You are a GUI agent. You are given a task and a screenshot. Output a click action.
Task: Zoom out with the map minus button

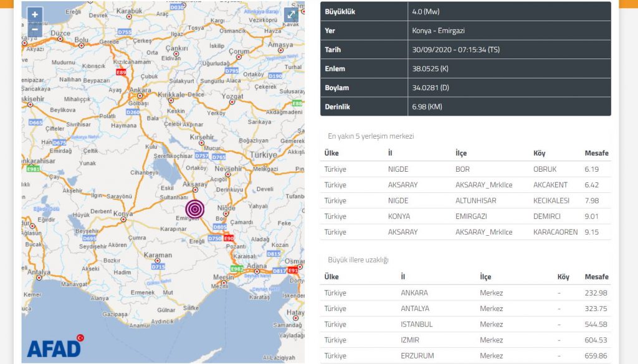35,29
